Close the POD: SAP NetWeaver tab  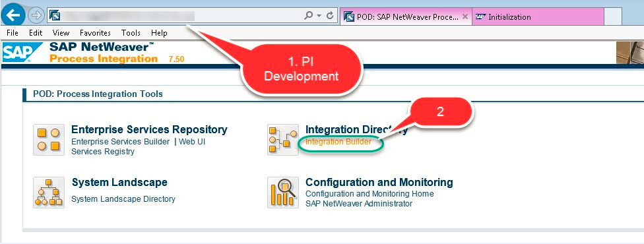[x=465, y=17]
